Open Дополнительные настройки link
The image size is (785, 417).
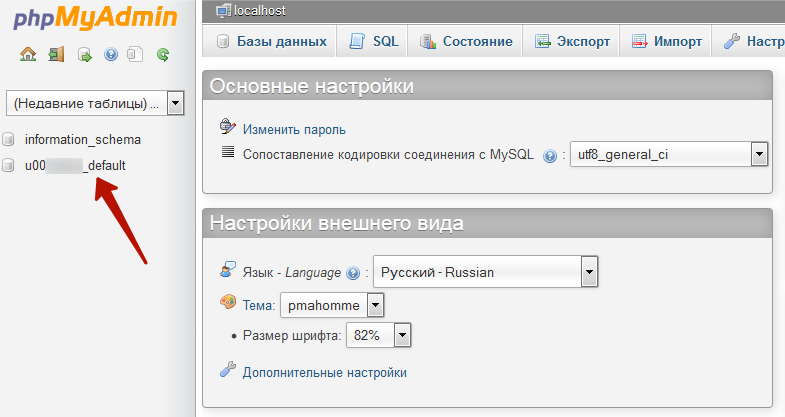coord(324,372)
